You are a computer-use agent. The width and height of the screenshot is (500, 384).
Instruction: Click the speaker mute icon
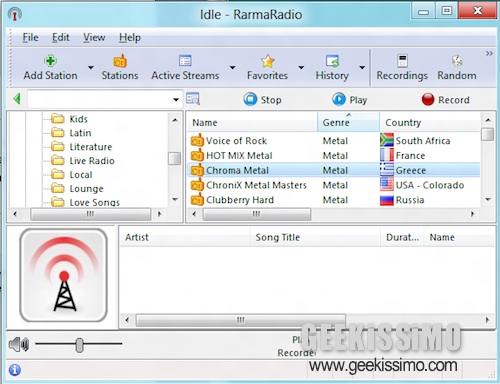19,344
